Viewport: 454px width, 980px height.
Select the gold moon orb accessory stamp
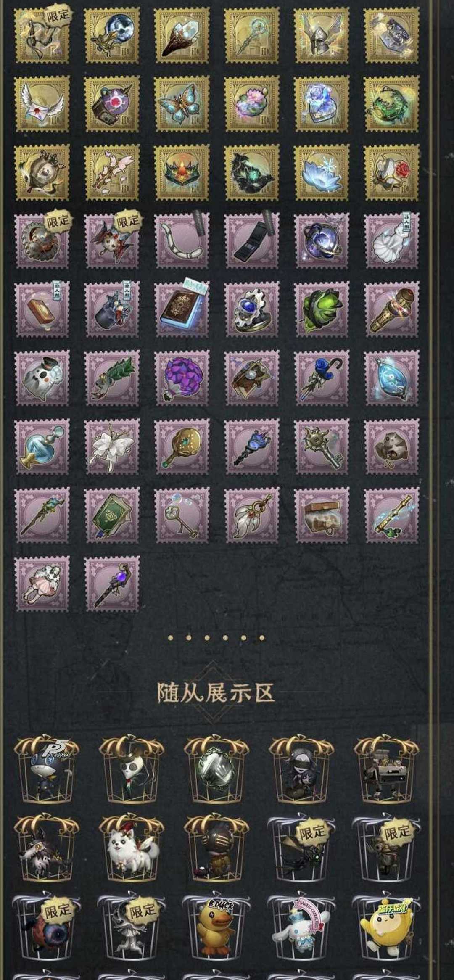pos(112,36)
